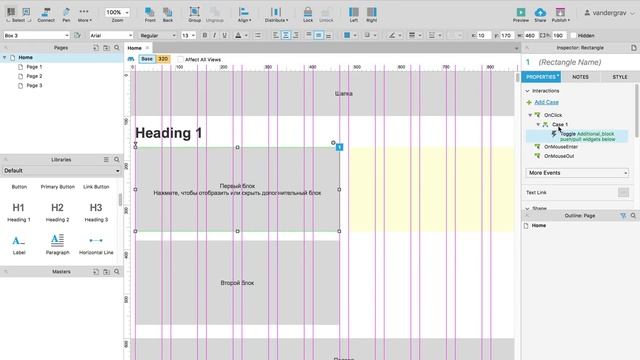Toggle keep aspect ratio lock
Image resolution: width=640 pixels, height=360 pixels.
tap(543, 36)
